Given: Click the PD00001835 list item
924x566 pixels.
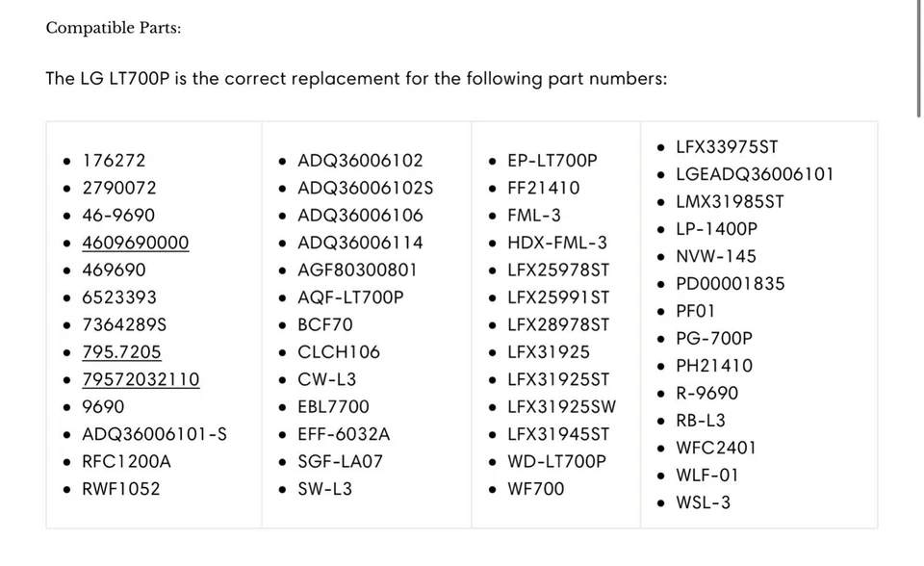Looking at the screenshot, I should (x=730, y=284).
